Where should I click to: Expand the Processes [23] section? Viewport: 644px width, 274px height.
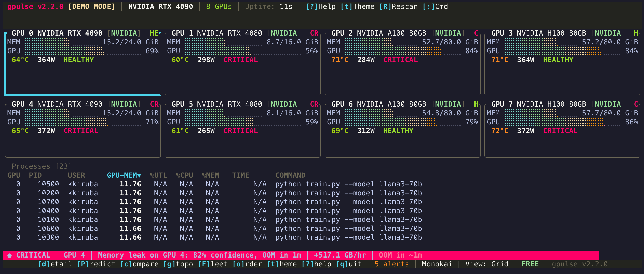[x=41, y=166]
